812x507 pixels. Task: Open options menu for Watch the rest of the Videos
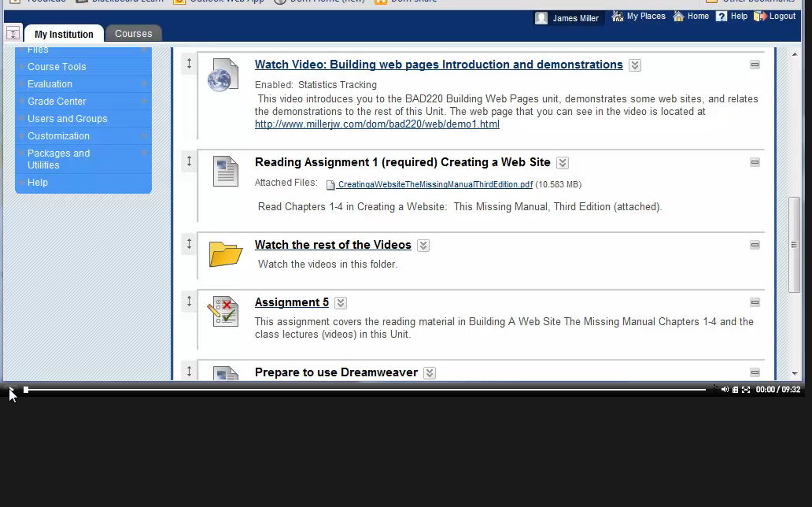[x=423, y=246]
